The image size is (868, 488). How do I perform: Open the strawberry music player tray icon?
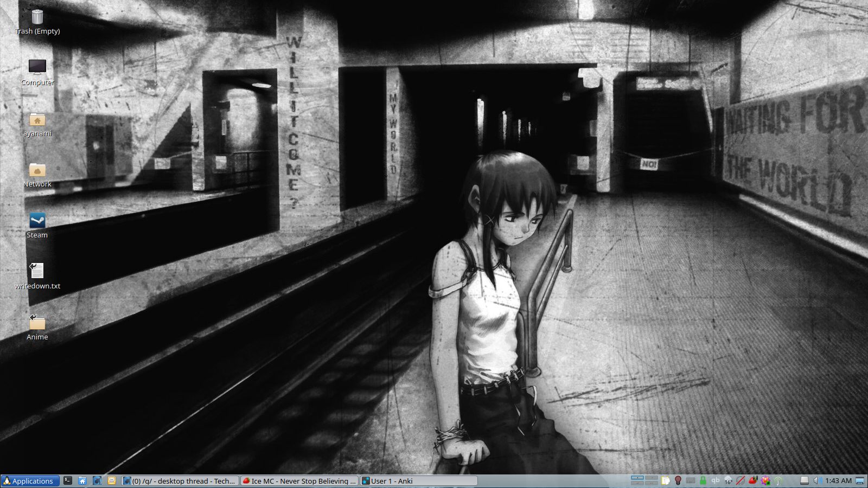(753, 480)
